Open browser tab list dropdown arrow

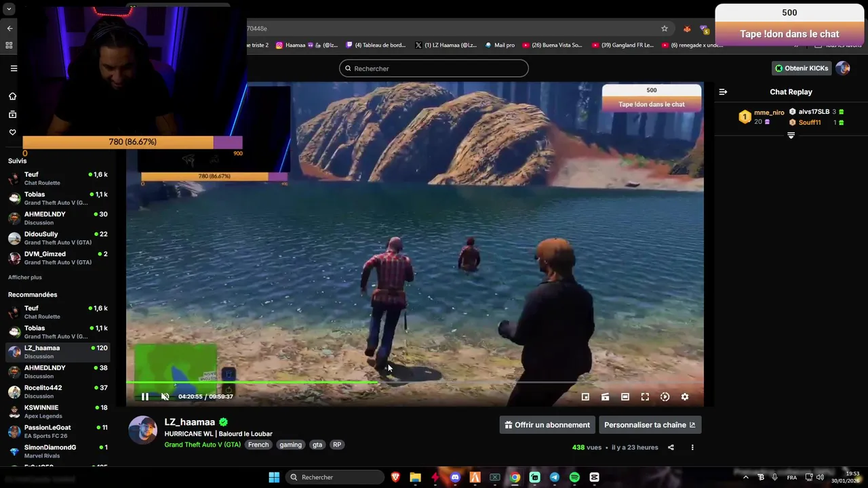(x=9, y=9)
